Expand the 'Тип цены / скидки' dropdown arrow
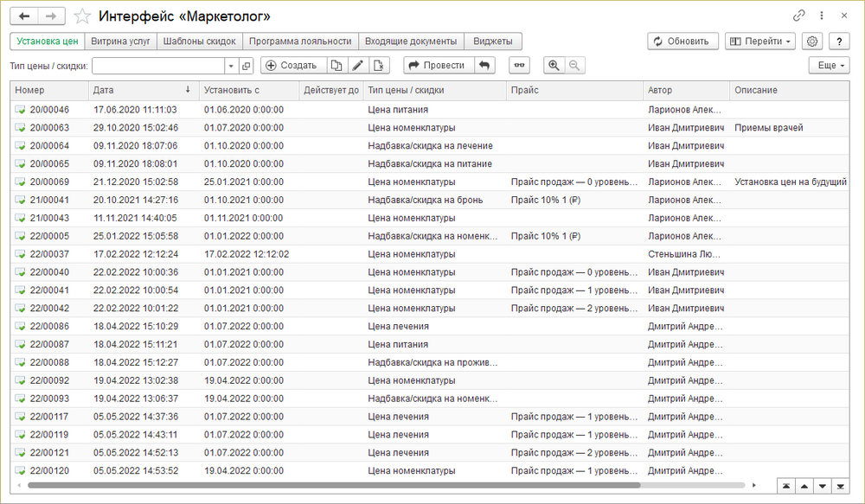Image resolution: width=865 pixels, height=504 pixels. 231,66
